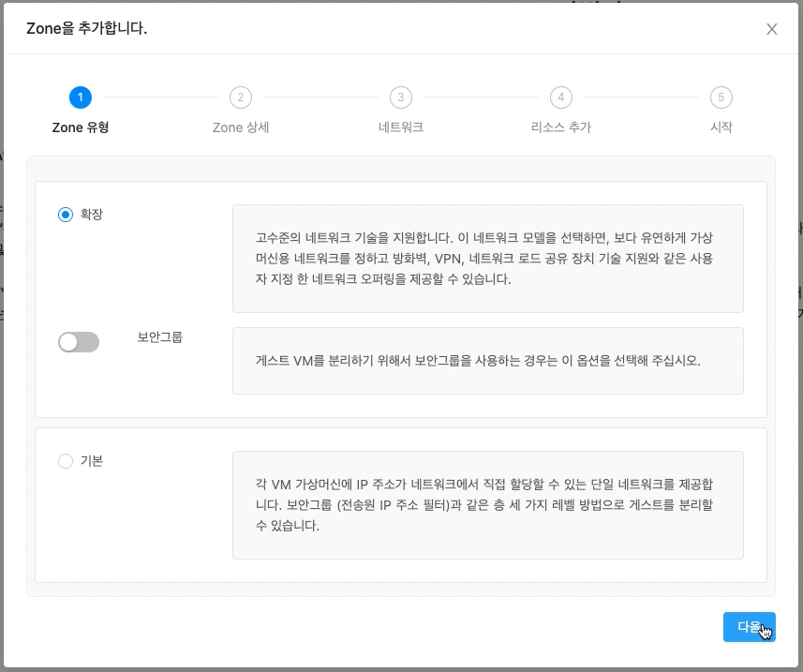803x672 pixels.
Task: Click the 확장 description text box
Action: pos(487,259)
